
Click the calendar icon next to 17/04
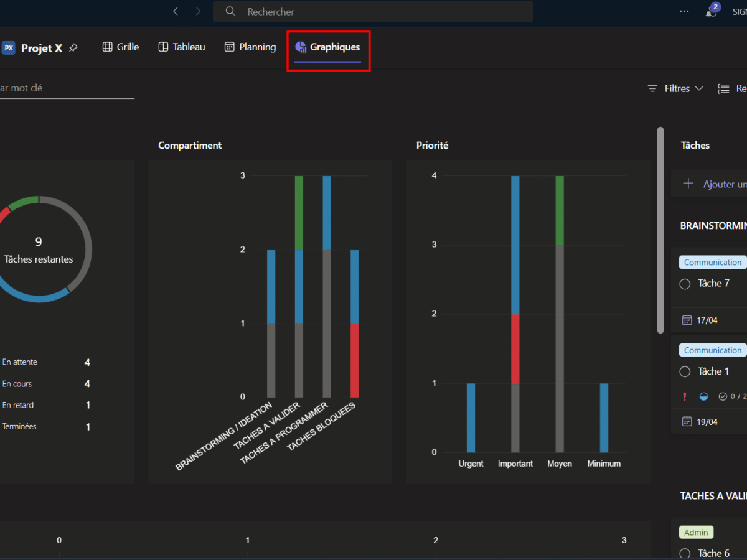tap(687, 320)
